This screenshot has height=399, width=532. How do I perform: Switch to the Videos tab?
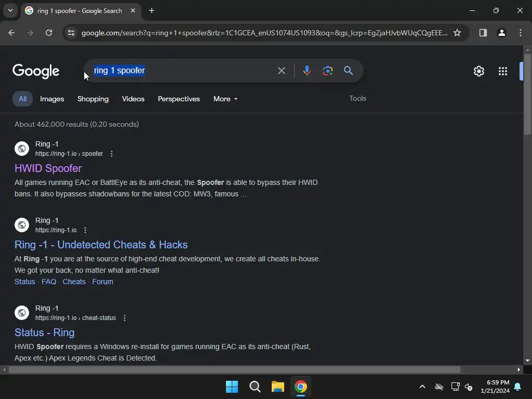click(133, 99)
